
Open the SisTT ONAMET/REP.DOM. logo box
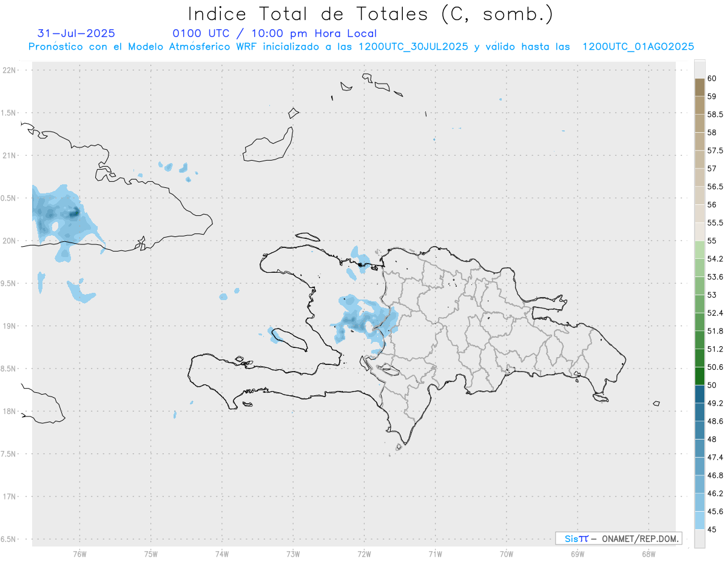tap(618, 538)
